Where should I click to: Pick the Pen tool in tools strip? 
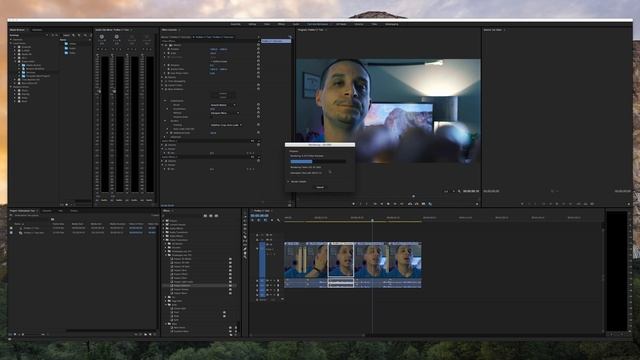245,249
